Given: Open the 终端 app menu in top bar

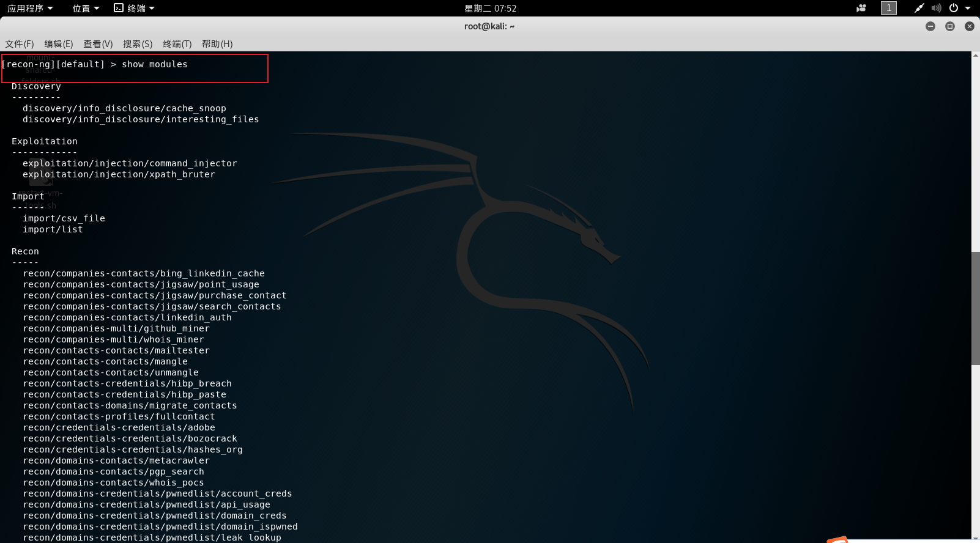Looking at the screenshot, I should pyautogui.click(x=135, y=8).
